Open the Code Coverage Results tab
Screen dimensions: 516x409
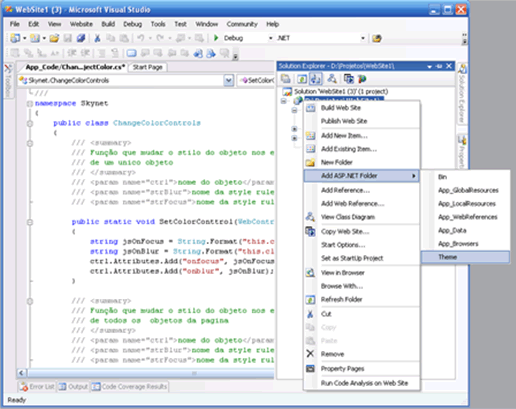pyautogui.click(x=130, y=387)
